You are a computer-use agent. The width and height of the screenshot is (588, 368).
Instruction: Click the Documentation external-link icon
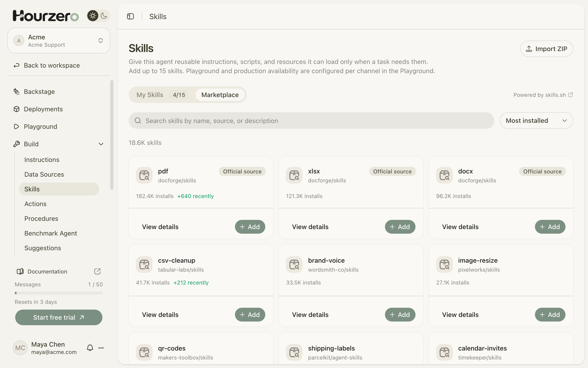pos(97,271)
